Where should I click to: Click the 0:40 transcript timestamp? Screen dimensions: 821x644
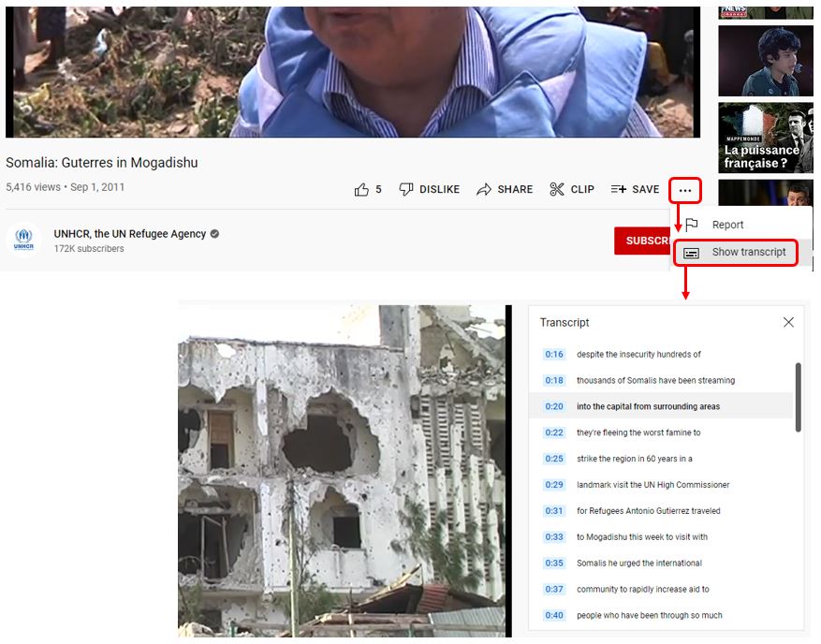pos(554,616)
